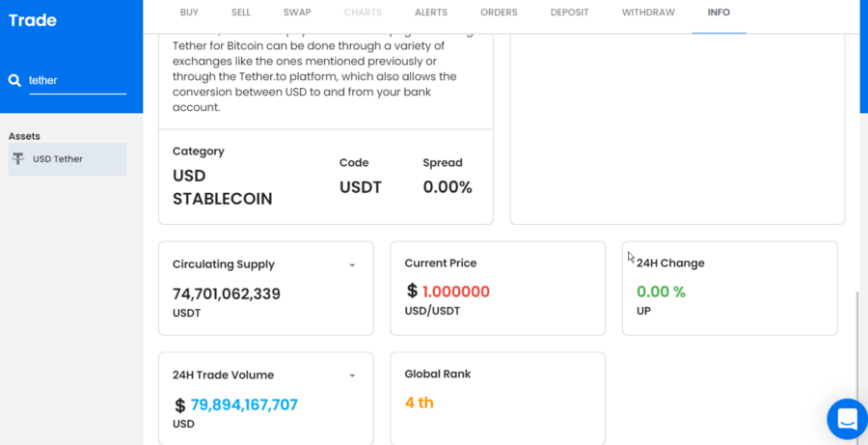Viewport: 868px width, 445px height.
Task: Go to the SWAP tab
Action: pos(297,13)
